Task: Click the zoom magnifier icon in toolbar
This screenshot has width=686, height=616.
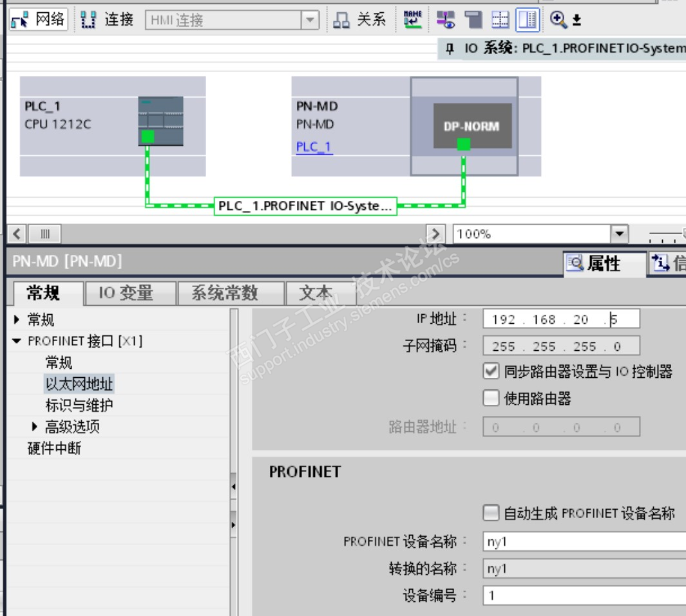Action: [558, 20]
